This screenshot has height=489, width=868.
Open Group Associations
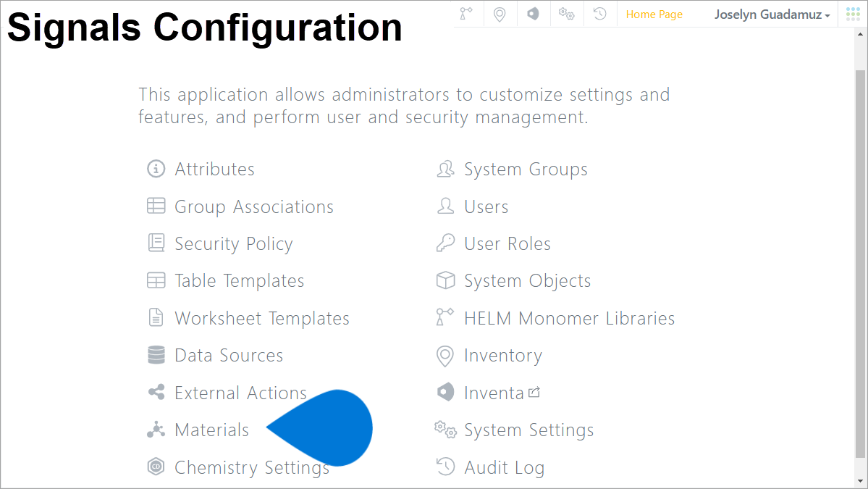click(x=254, y=206)
